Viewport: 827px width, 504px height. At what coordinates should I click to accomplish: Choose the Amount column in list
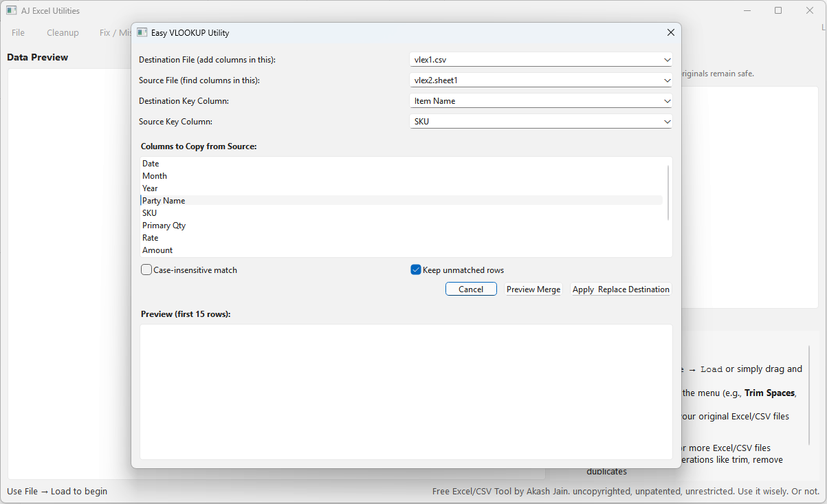point(157,250)
